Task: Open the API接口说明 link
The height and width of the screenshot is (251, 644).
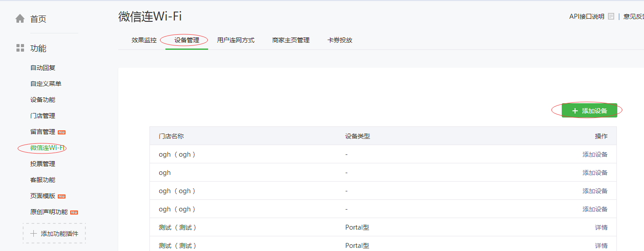Action: (x=587, y=16)
